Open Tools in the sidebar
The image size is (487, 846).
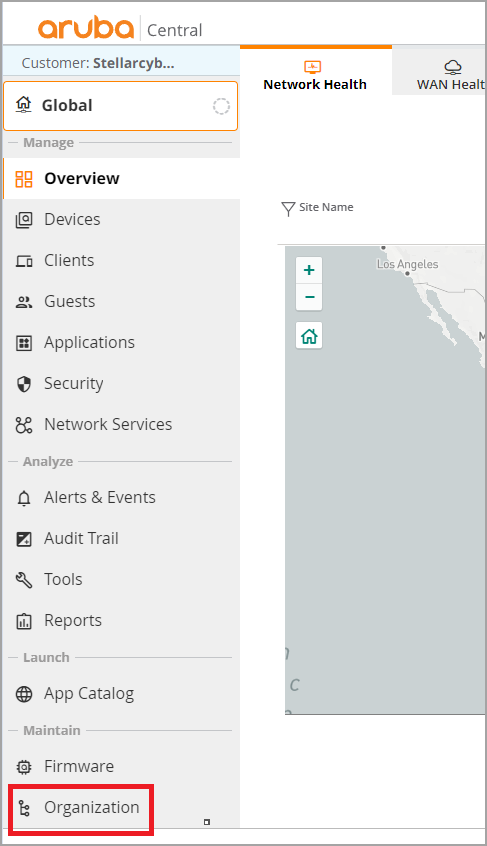[x=121, y=579]
